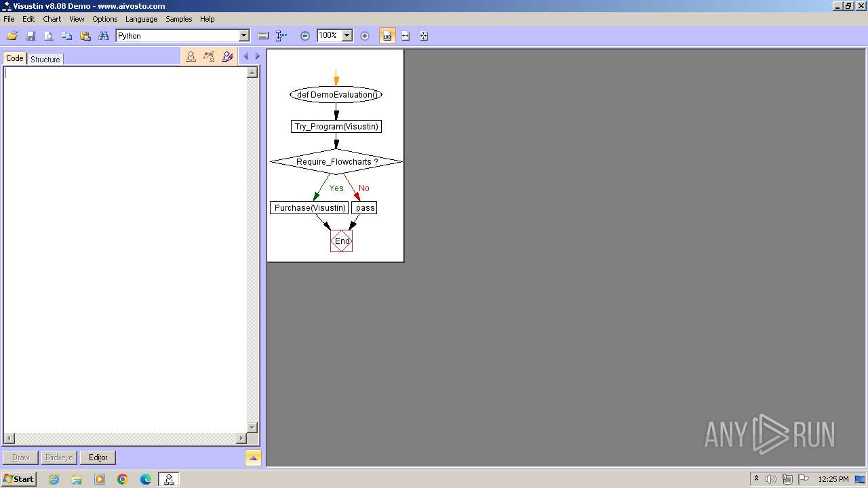
Task: Click the Copy icon in toolbar
Action: pyautogui.click(x=66, y=36)
